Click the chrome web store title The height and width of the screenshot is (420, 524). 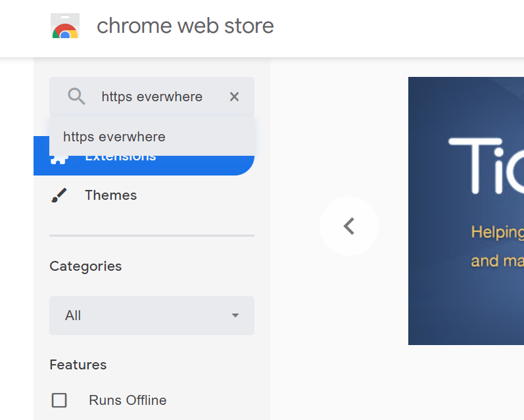click(185, 26)
